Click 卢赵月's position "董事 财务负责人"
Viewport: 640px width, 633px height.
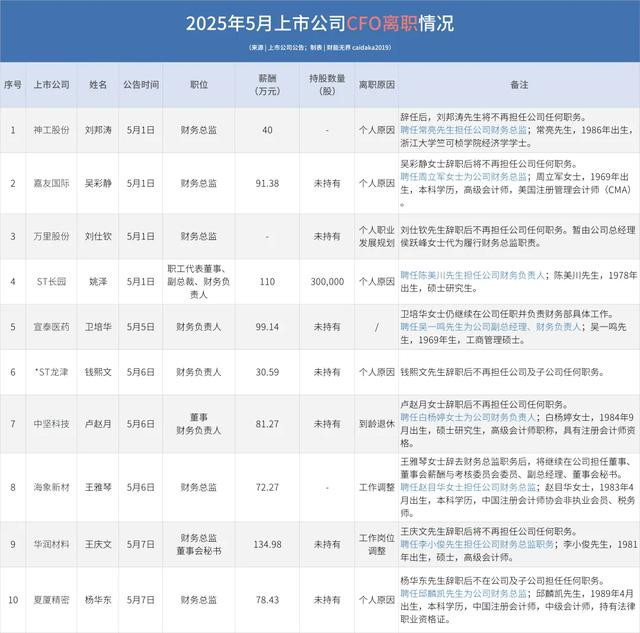click(199, 424)
